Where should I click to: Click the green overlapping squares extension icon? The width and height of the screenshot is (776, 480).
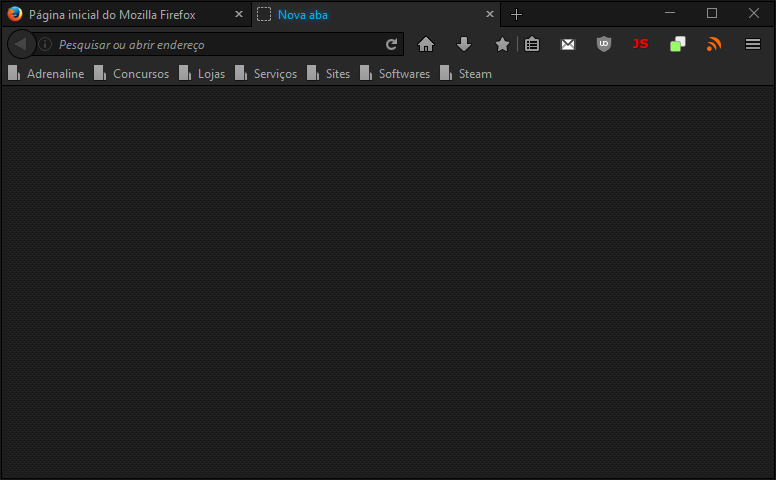click(678, 45)
